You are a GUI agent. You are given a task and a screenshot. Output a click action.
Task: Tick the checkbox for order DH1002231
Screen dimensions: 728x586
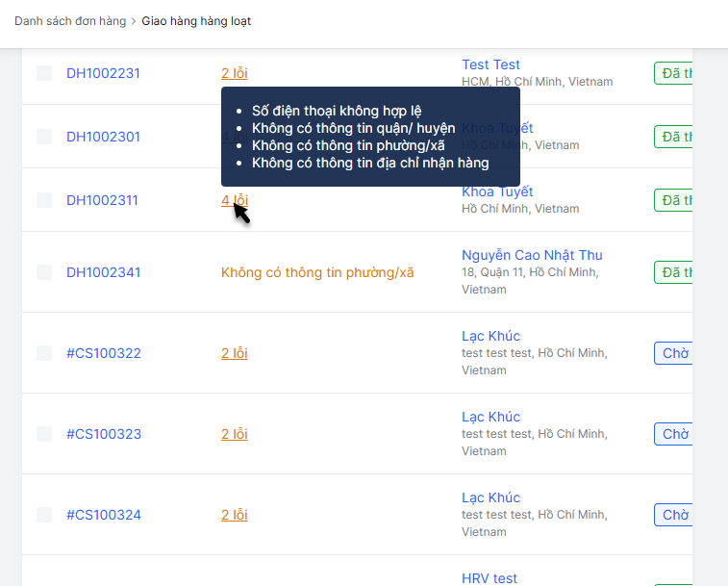[44, 73]
